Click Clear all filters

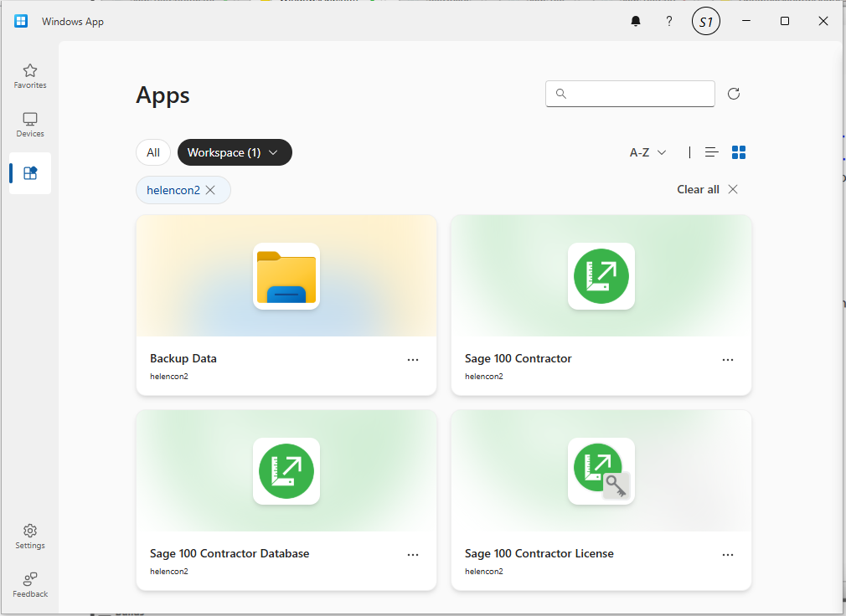[x=699, y=189]
